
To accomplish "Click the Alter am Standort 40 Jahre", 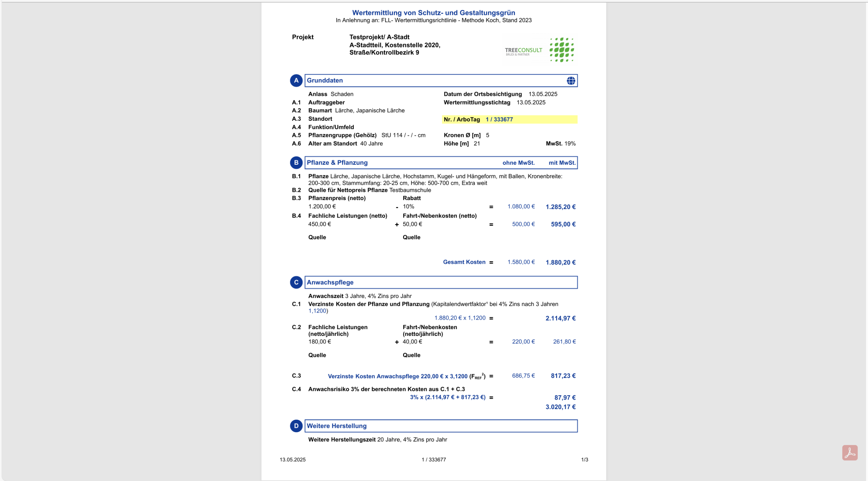I will click(x=345, y=143).
